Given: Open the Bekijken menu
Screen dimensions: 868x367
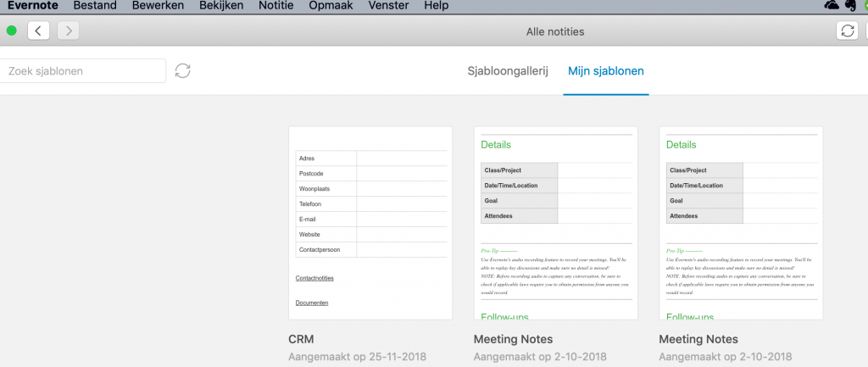Looking at the screenshot, I should tap(221, 6).
